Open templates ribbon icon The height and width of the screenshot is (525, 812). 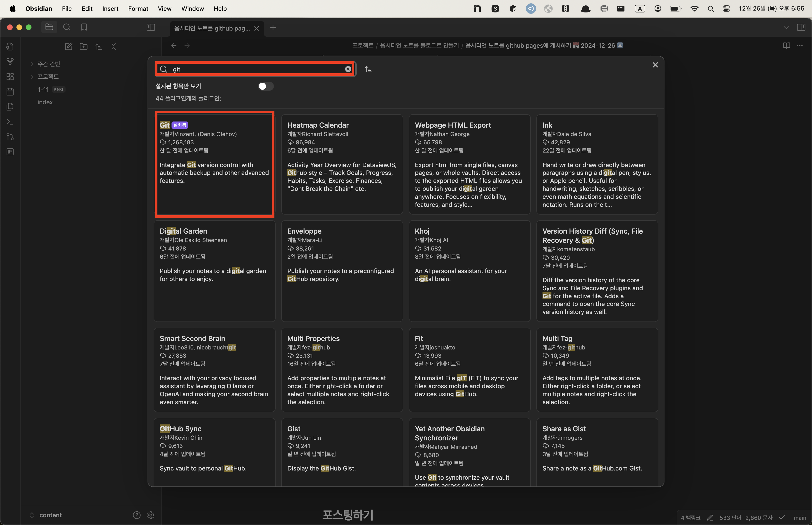tap(10, 107)
